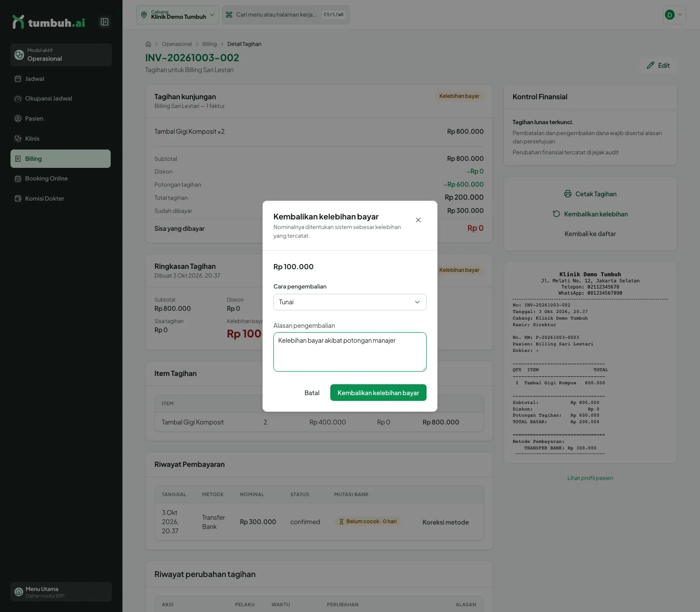Open the Booking Online menu
The width and height of the screenshot is (700, 612).
[60, 178]
